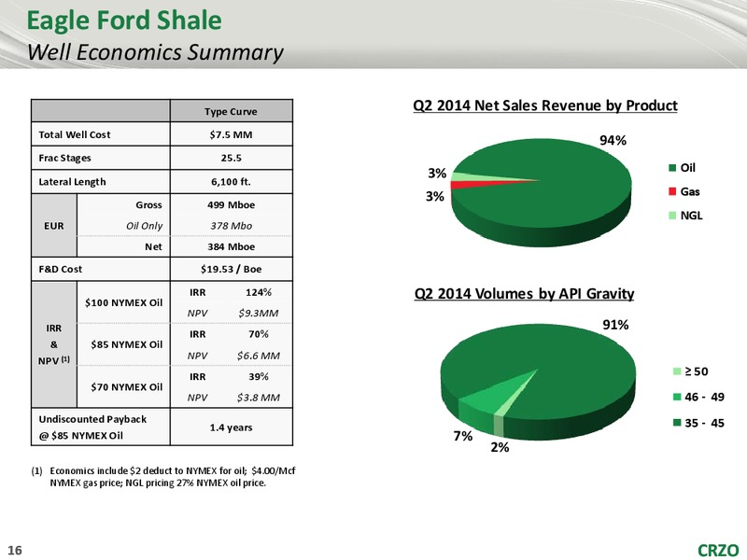
Task: Click the '46 - 49' legend swatch
Action: coord(677,397)
